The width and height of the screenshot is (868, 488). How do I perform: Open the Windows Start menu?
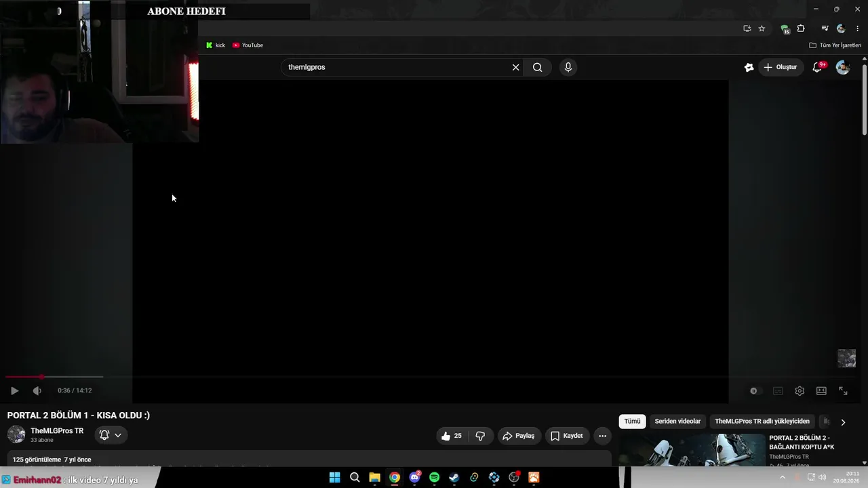coord(334,478)
